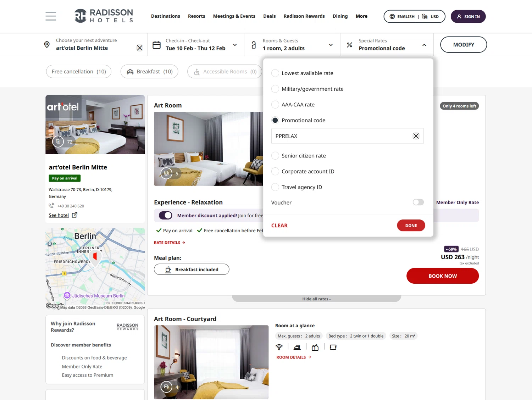Click the guest person icon
The height and width of the screenshot is (400, 532).
(254, 45)
